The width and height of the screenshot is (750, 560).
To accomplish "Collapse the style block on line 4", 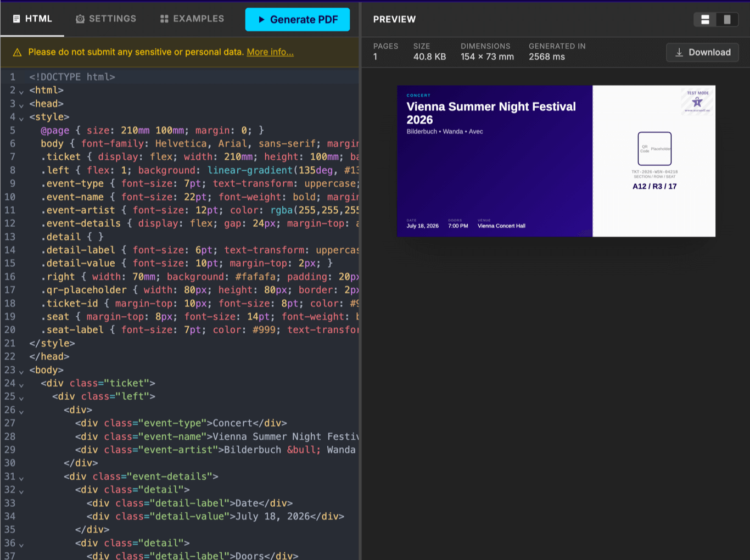I will click(21, 119).
